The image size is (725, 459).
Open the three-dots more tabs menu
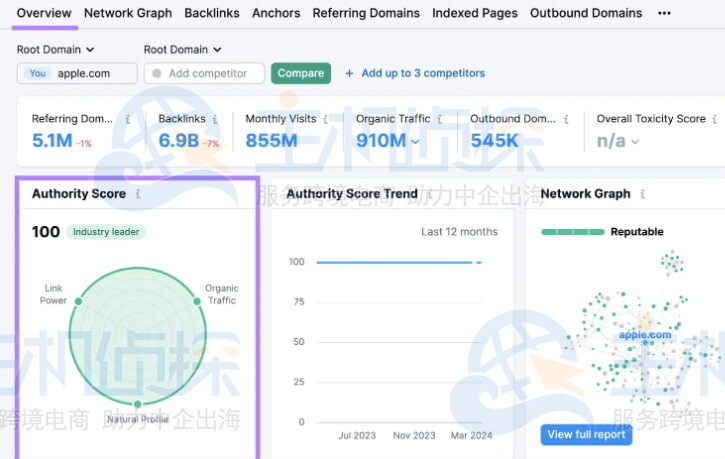click(664, 13)
